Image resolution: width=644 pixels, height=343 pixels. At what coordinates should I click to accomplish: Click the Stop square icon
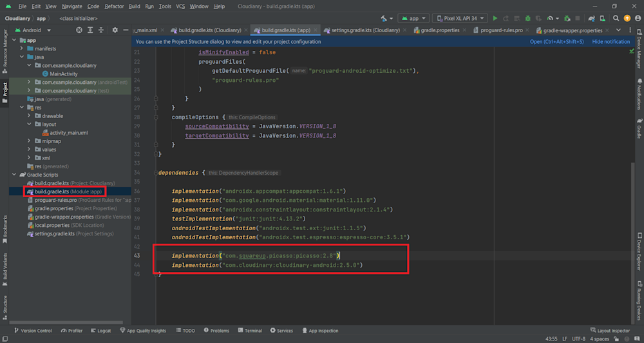[578, 19]
